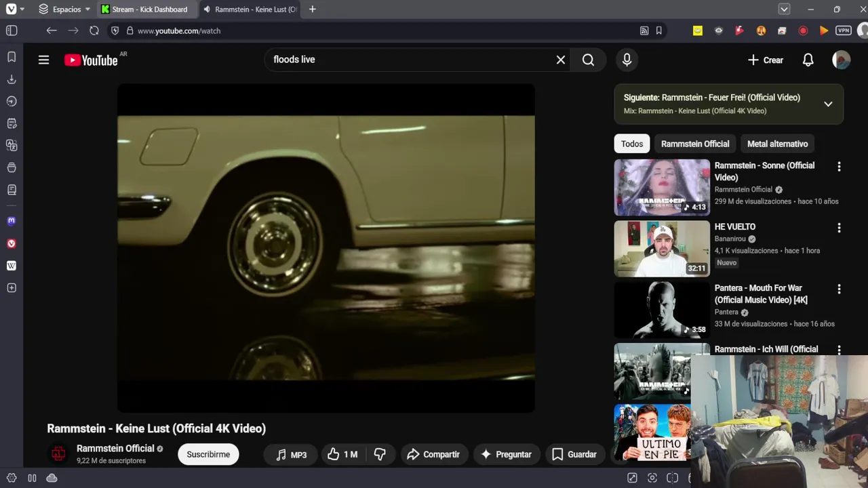Open the Downloads panel in sidebar
The height and width of the screenshot is (488, 868).
coord(12,79)
